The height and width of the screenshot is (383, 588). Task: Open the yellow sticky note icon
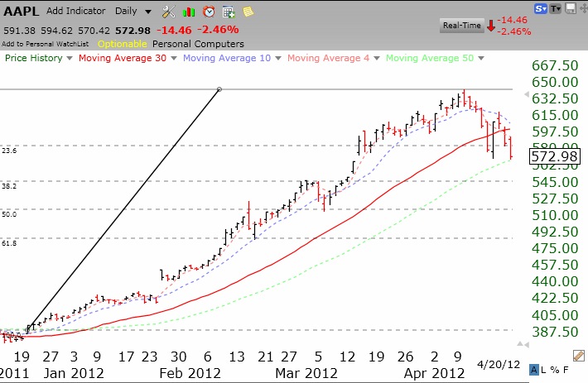coord(248,12)
